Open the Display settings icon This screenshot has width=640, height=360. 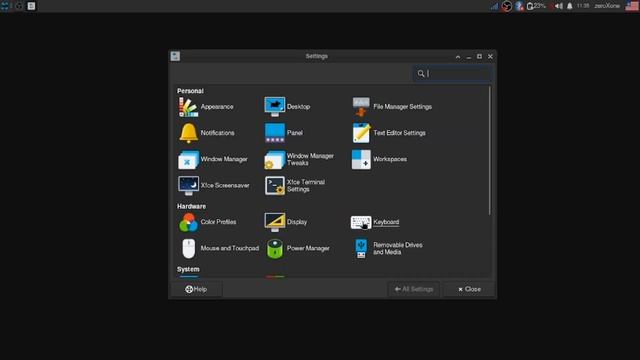(275, 222)
